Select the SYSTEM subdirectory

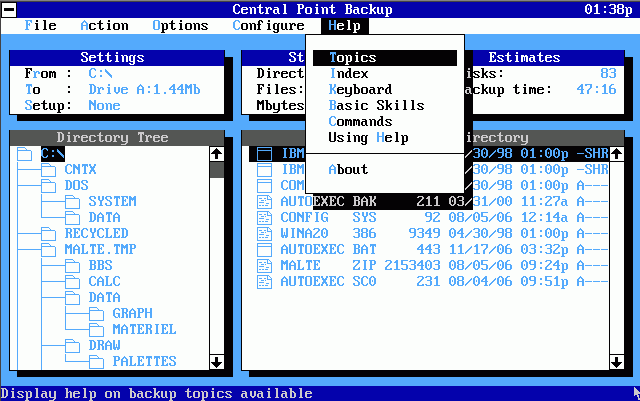tap(112, 201)
